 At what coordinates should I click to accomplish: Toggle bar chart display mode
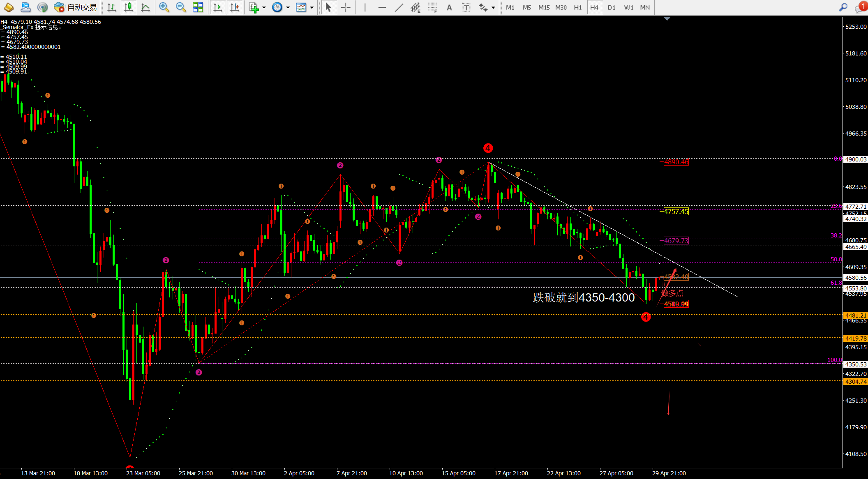pyautogui.click(x=111, y=7)
